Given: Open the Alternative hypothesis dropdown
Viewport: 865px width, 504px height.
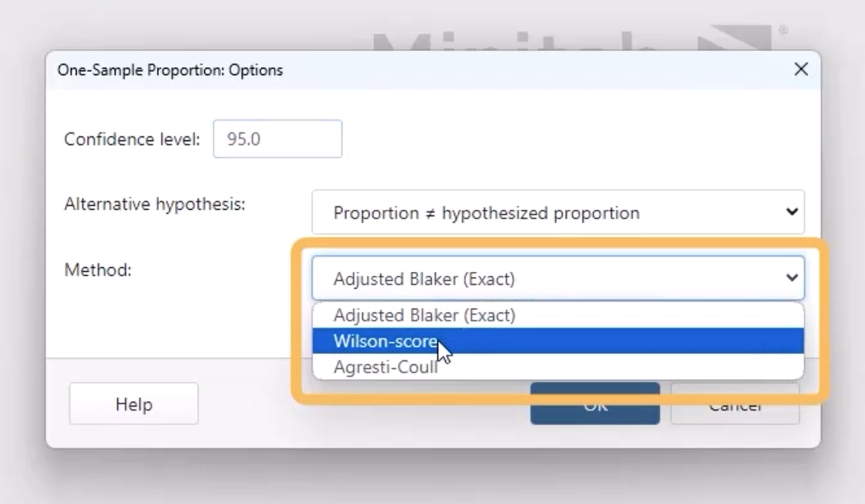Looking at the screenshot, I should click(557, 213).
